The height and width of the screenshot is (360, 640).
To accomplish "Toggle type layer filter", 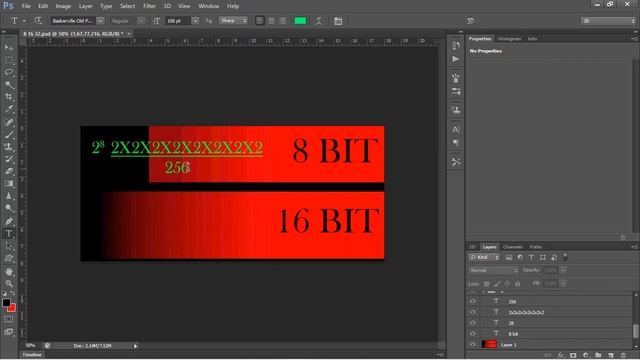I will coord(531,257).
